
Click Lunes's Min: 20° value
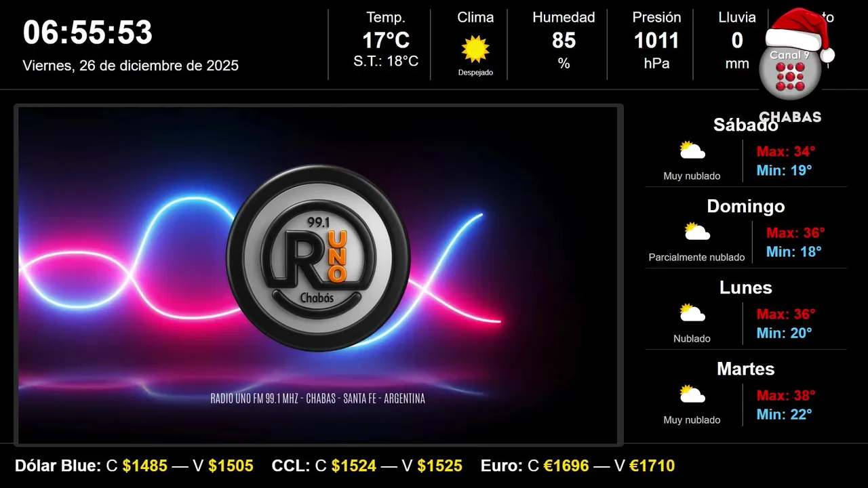(784, 333)
